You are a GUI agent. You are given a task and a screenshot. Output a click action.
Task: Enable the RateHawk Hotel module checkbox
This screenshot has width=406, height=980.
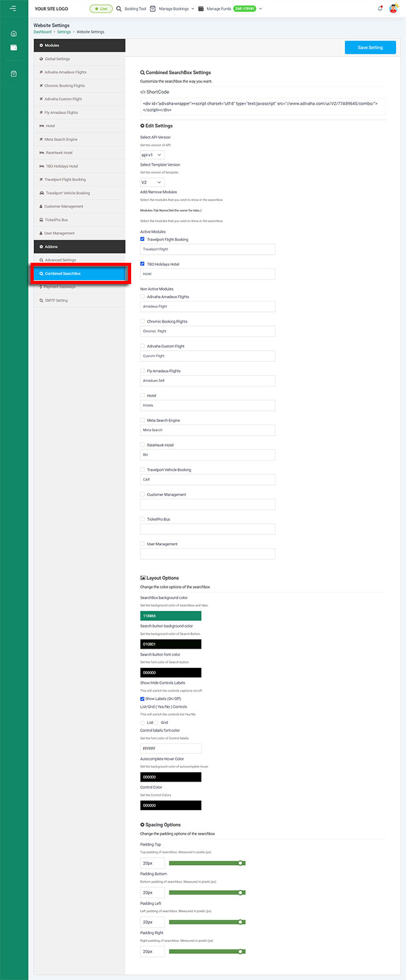142,445
